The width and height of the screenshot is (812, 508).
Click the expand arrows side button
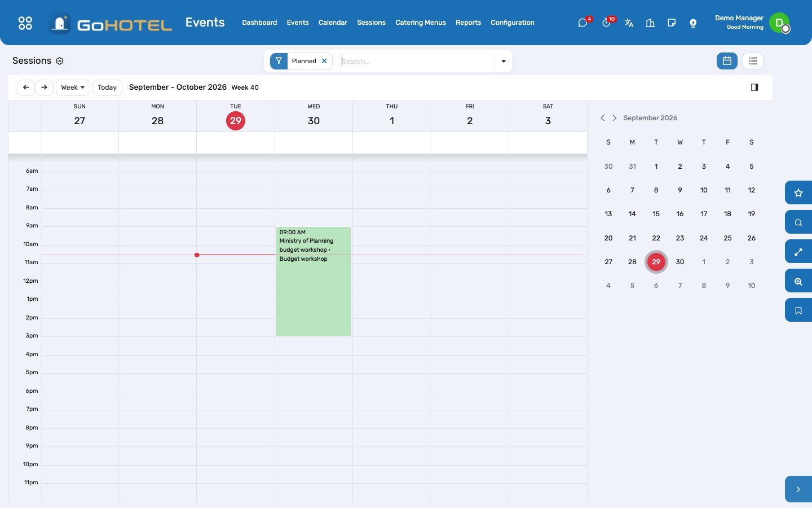coord(798,252)
